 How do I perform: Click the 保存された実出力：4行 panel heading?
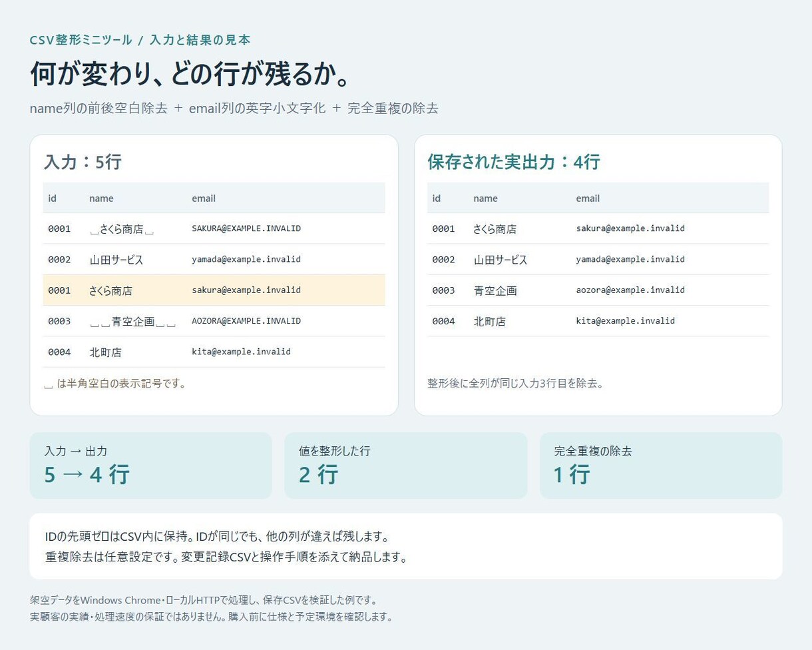514,162
